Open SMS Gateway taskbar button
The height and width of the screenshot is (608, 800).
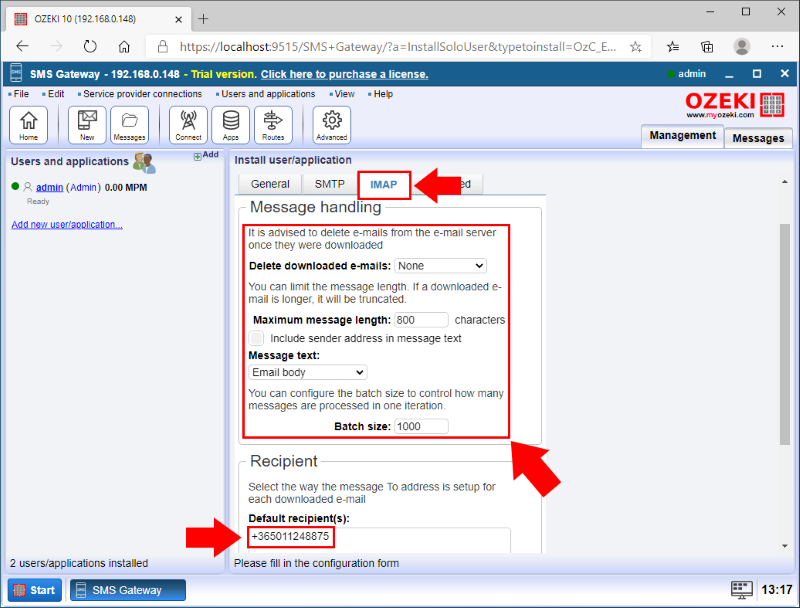[x=128, y=590]
